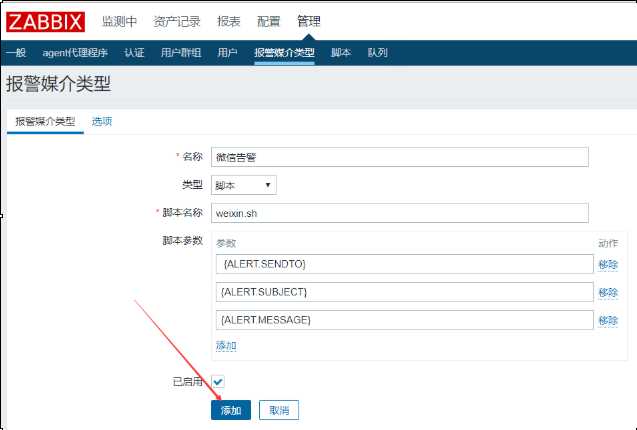This screenshot has height=430, width=637.
Task: Select 报警媒介类型 in the submenu bar
Action: (284, 53)
